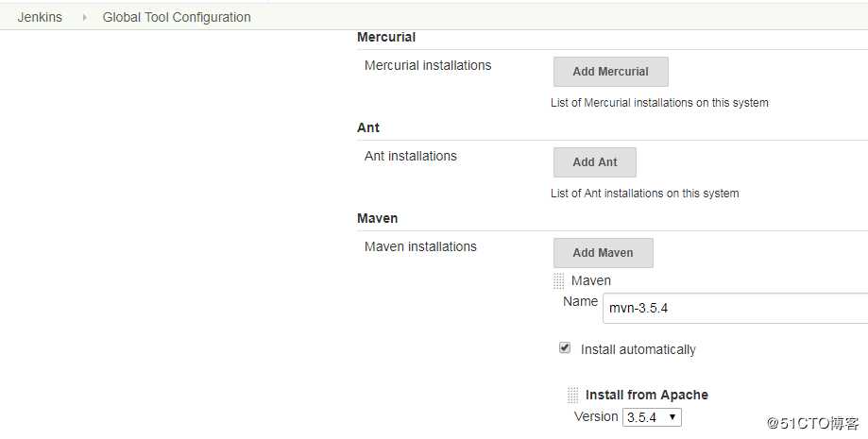Click the Maven section heading
Screen dimensions: 868x439
377,218
